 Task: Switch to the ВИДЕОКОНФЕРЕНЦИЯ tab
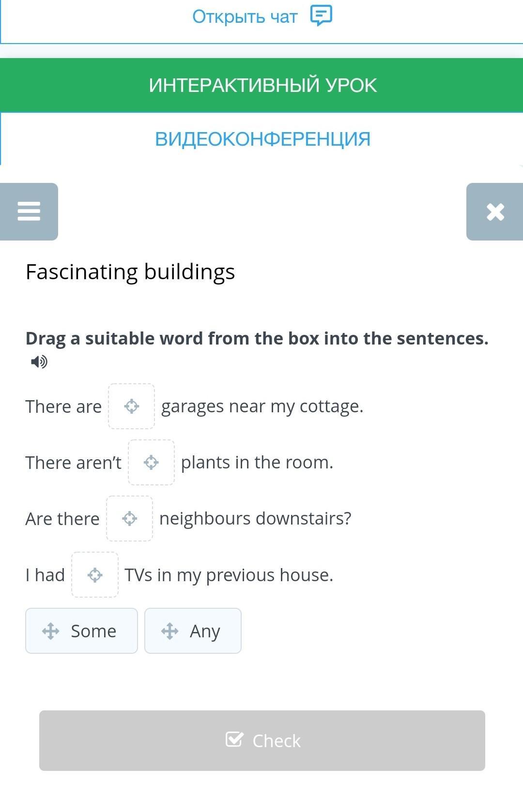[262, 139]
